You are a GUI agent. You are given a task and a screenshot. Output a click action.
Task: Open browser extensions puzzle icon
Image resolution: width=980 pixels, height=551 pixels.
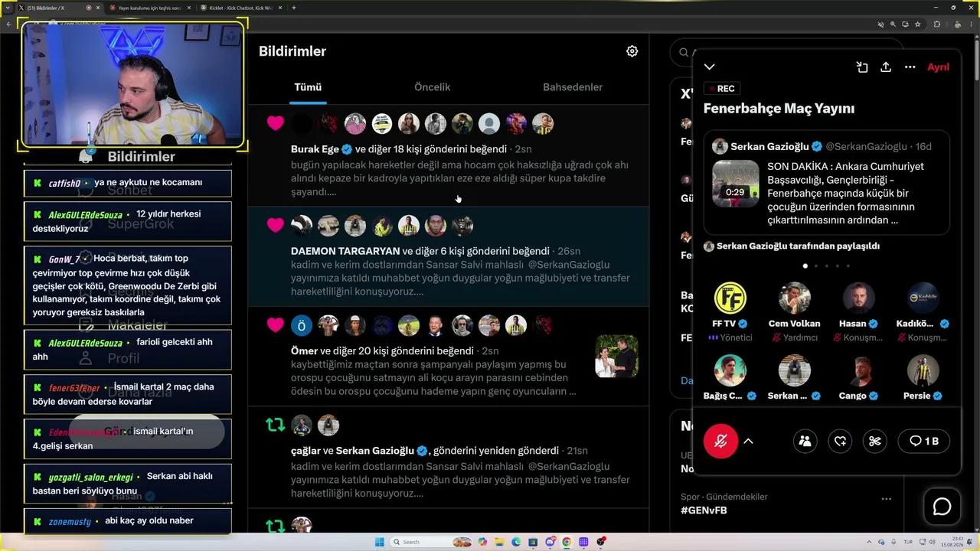936,24
